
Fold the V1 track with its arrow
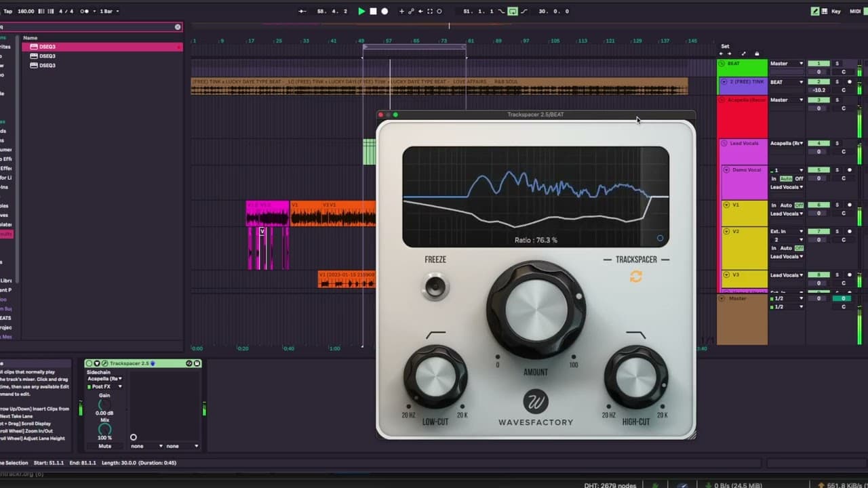pos(727,205)
